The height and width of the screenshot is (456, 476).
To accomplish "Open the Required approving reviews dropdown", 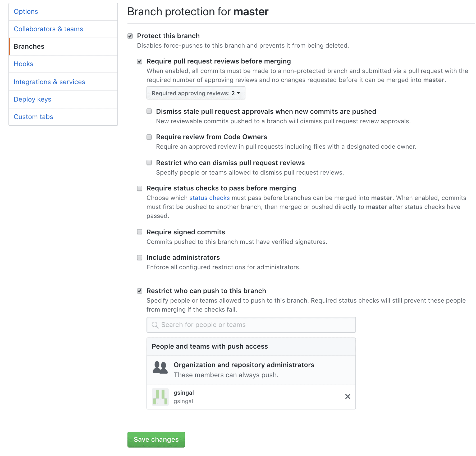I will pos(196,93).
